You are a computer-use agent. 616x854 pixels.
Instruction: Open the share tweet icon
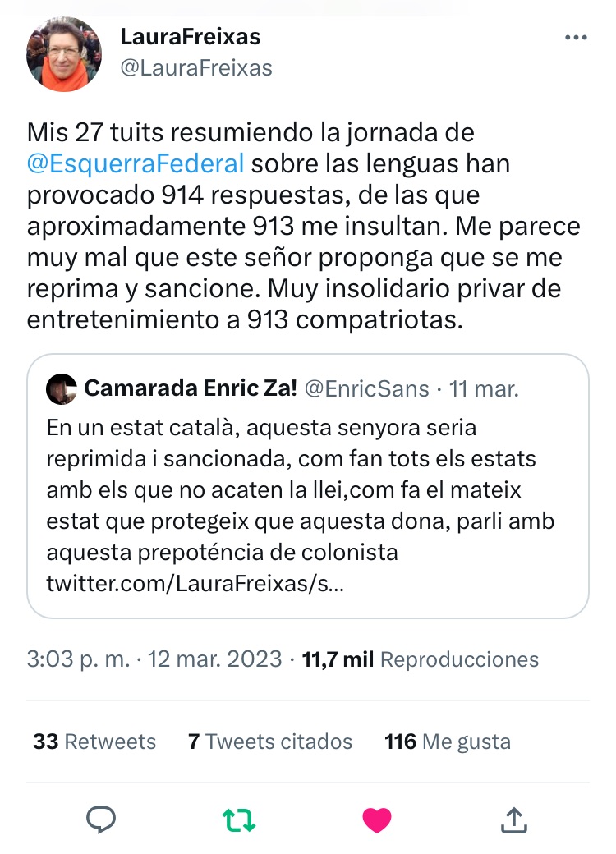[x=513, y=818]
